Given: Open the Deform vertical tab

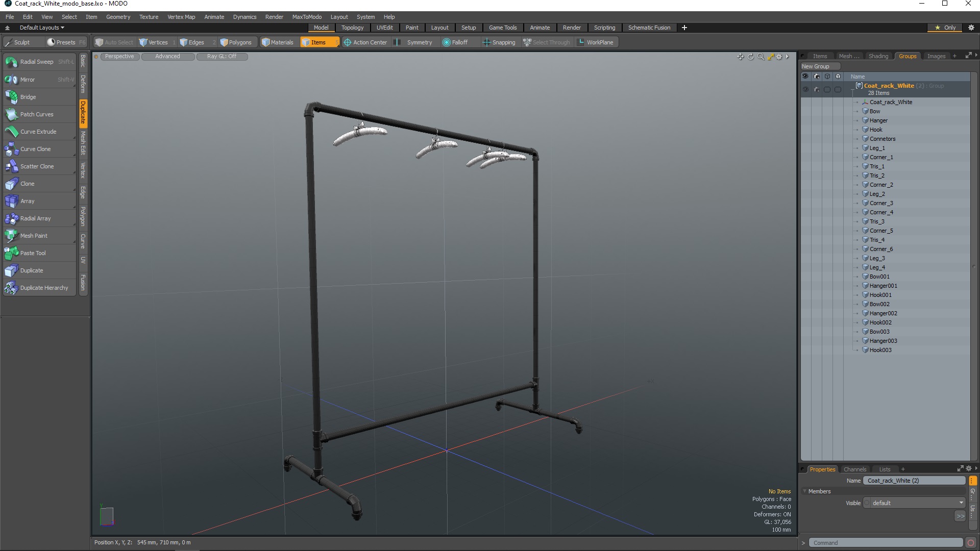Looking at the screenshot, I should coord(83,84).
